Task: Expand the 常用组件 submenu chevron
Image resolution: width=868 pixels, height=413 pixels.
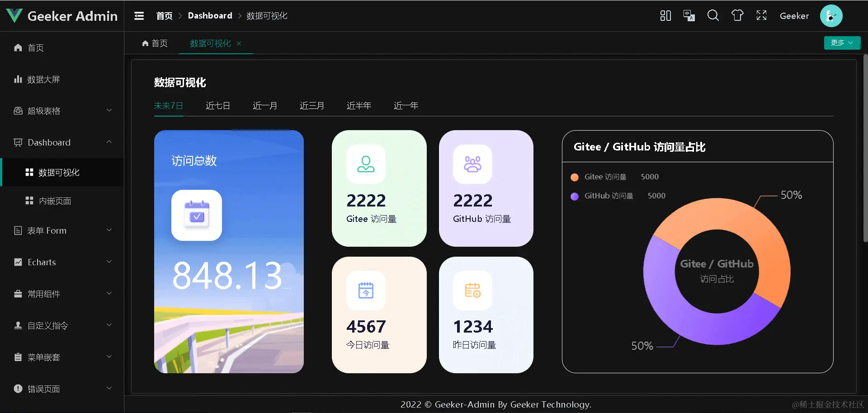Action: coord(109,293)
